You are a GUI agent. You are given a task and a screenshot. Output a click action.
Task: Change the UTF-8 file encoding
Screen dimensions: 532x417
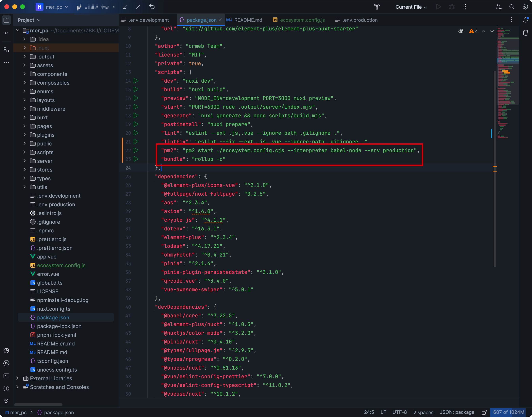400,412
